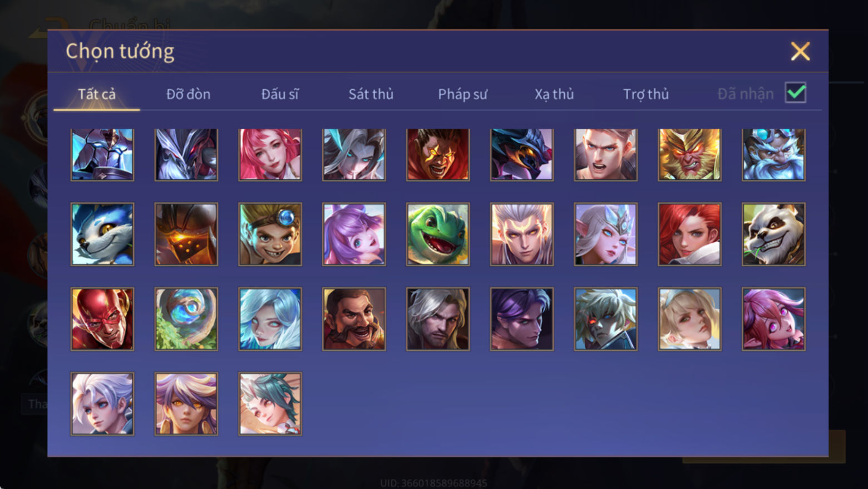Select the Đấu sĩ tab

(280, 94)
